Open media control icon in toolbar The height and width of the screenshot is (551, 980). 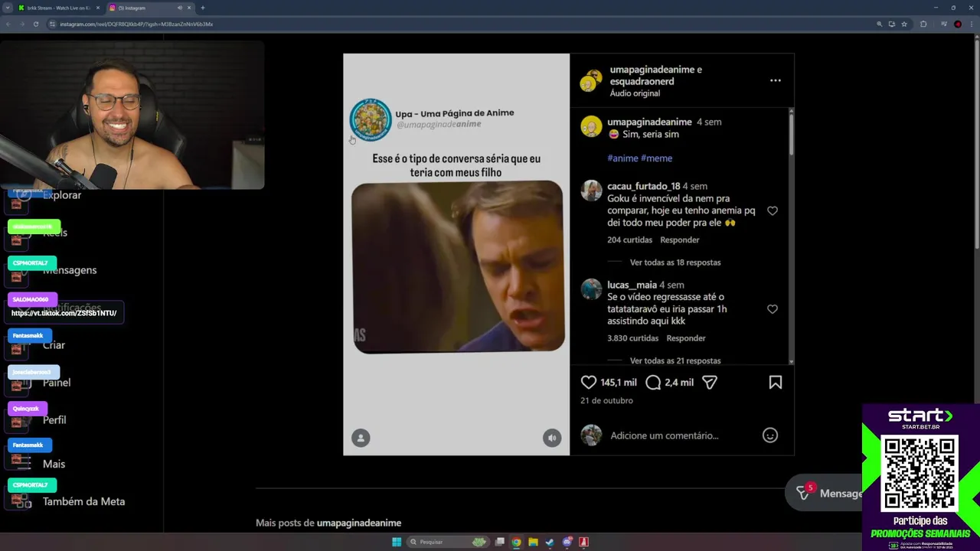[x=943, y=24]
